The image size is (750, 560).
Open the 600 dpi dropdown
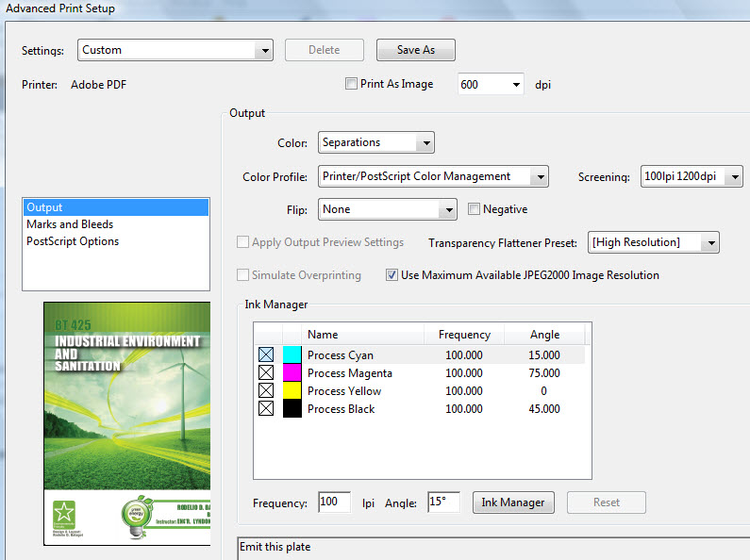click(x=491, y=84)
